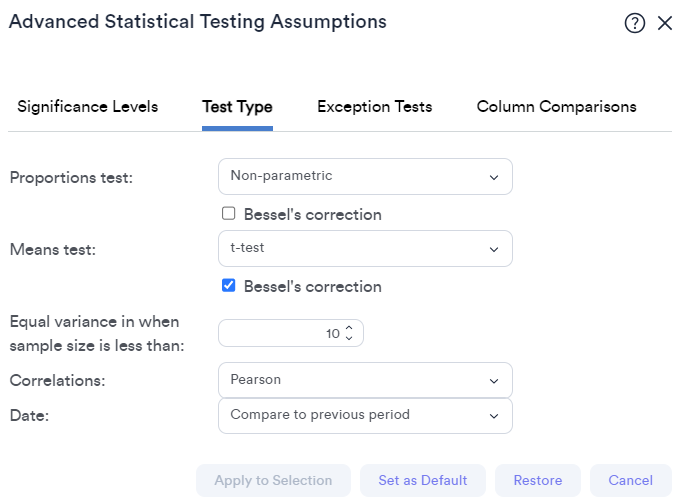Click the Apply to Selection button
This screenshot has height=503, width=680.
click(x=273, y=480)
